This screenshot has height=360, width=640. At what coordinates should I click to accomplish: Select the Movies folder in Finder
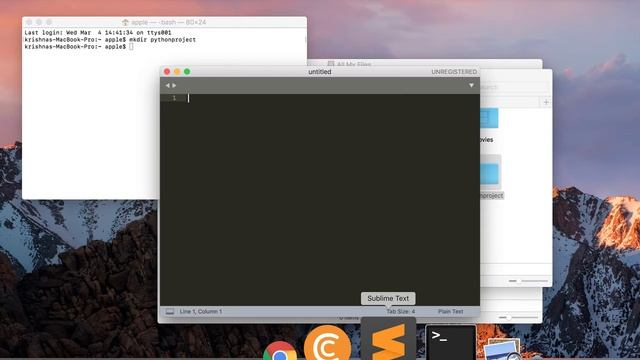point(489,125)
